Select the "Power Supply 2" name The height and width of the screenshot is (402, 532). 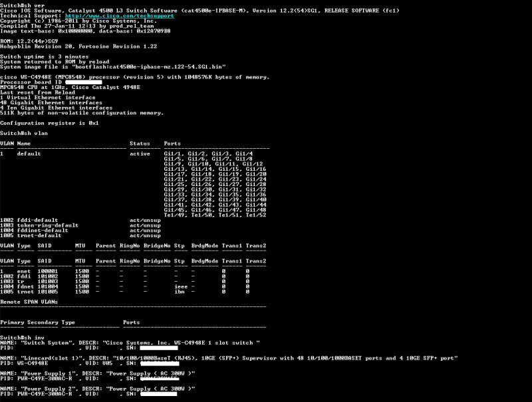tap(48, 389)
